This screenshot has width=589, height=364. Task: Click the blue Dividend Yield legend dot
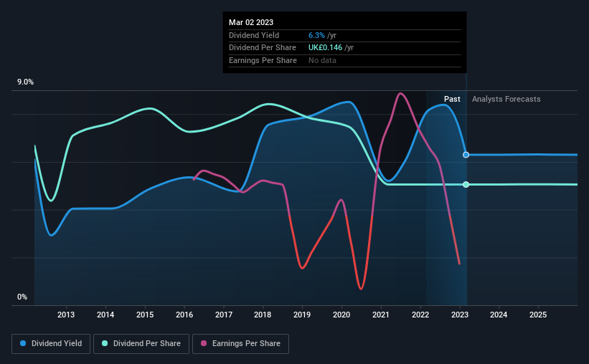[23, 343]
